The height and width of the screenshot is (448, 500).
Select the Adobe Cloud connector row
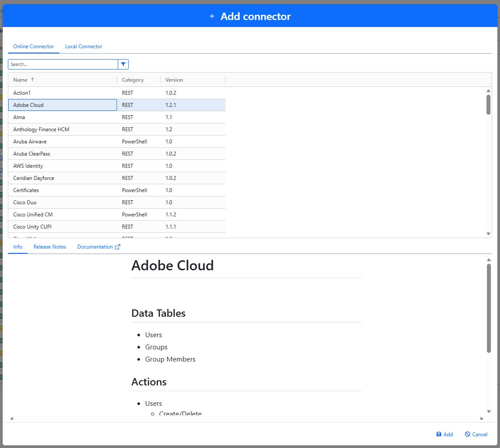[x=117, y=105]
